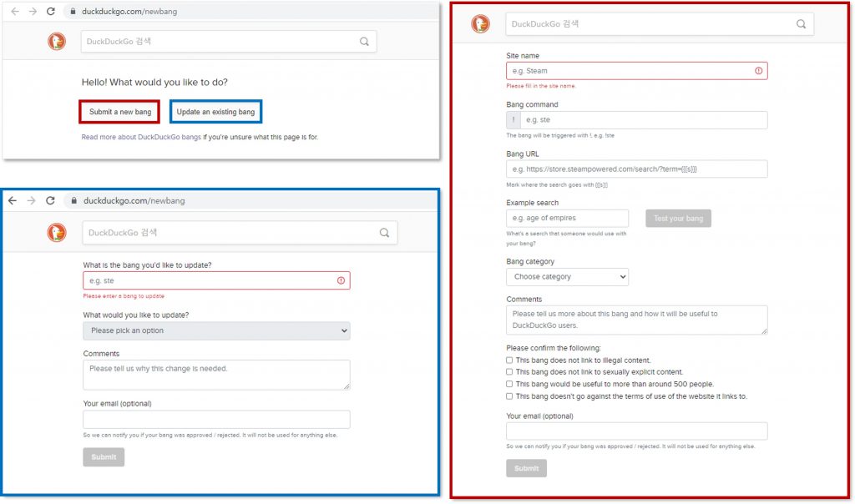Open the Please pick an option dropdown
The image size is (855, 504).
(216, 330)
